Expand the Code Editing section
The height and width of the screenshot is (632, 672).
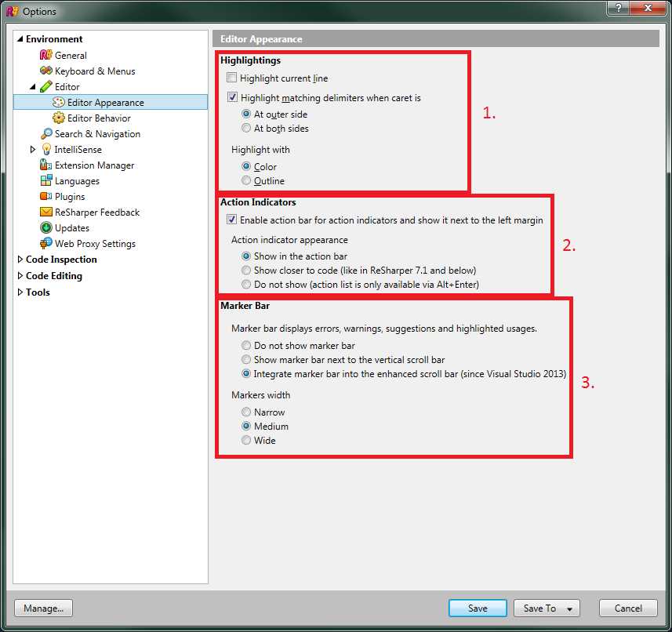(21, 275)
